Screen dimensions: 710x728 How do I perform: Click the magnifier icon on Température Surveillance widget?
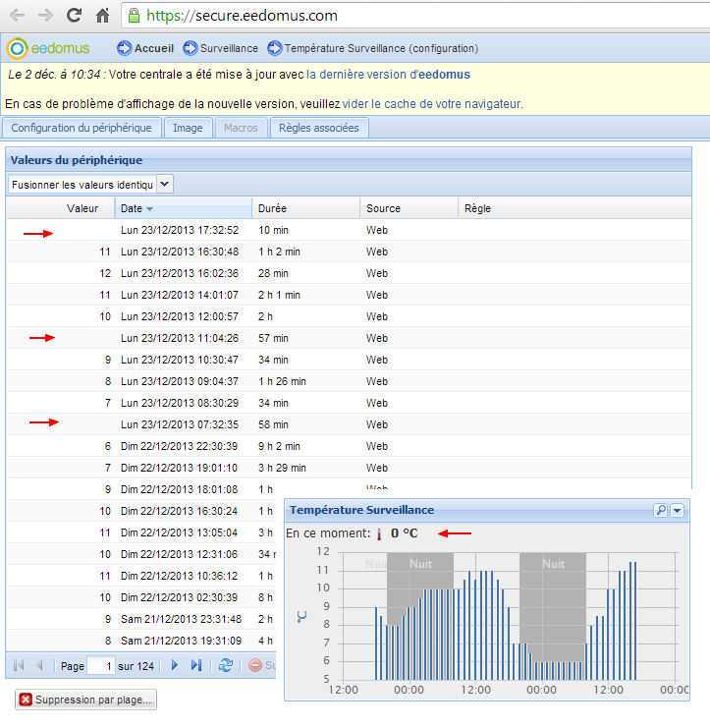click(660, 510)
